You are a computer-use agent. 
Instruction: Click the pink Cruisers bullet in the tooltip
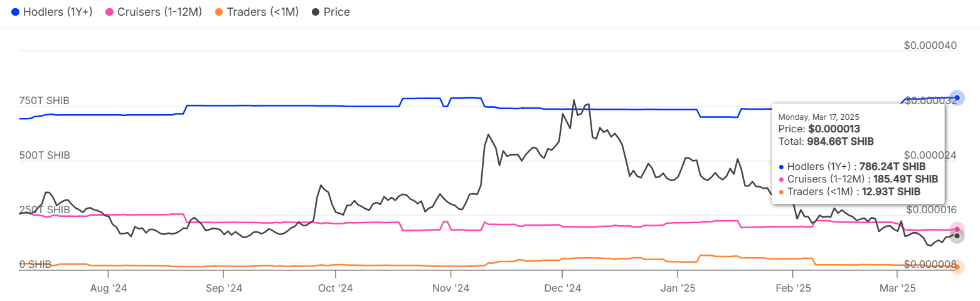click(x=781, y=179)
